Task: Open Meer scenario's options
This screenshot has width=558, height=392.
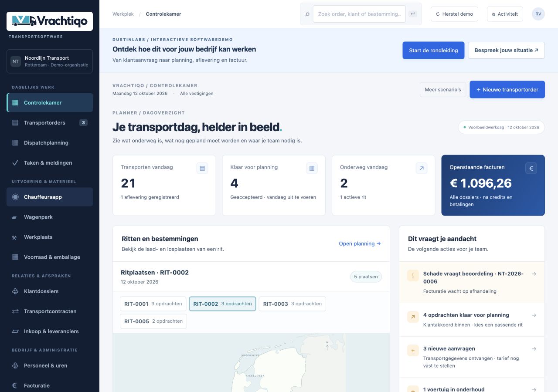Action: pyautogui.click(x=443, y=90)
